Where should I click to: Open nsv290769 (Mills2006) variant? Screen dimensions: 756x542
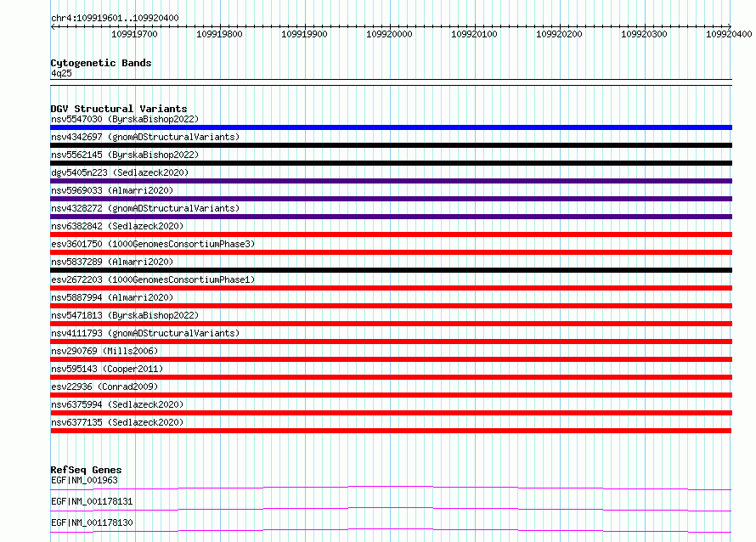click(104, 351)
